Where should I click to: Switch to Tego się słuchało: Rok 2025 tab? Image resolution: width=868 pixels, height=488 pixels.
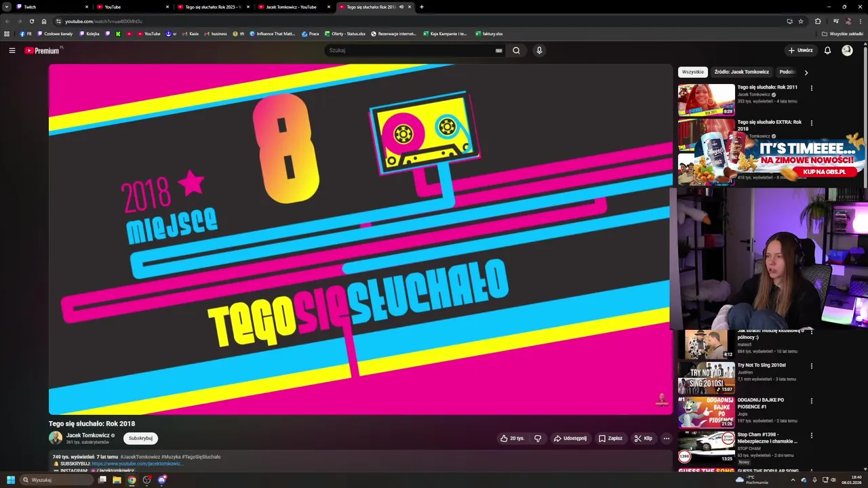click(212, 7)
